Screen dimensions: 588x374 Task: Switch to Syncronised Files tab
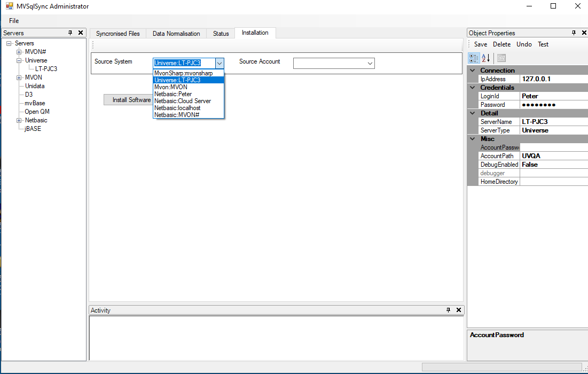point(117,33)
